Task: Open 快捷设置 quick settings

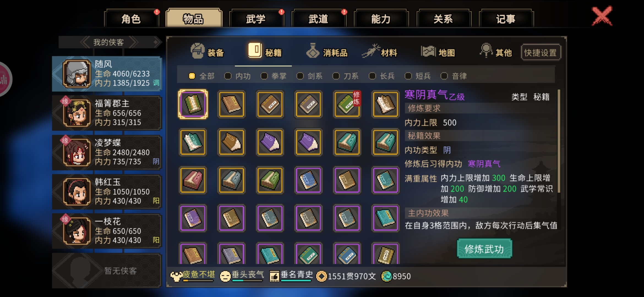Action: click(541, 52)
